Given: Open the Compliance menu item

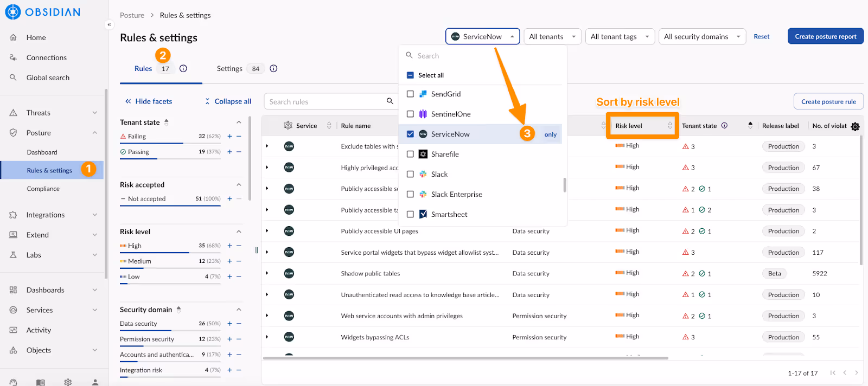Looking at the screenshot, I should pyautogui.click(x=43, y=189).
